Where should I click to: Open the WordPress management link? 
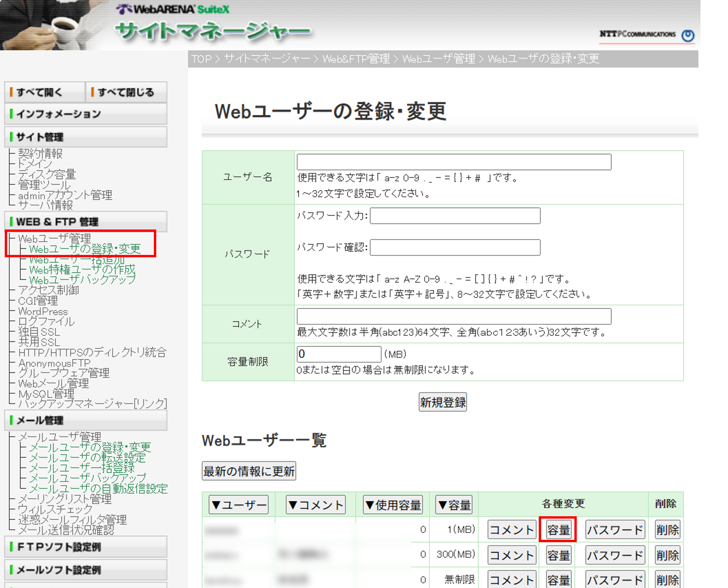click(43, 311)
